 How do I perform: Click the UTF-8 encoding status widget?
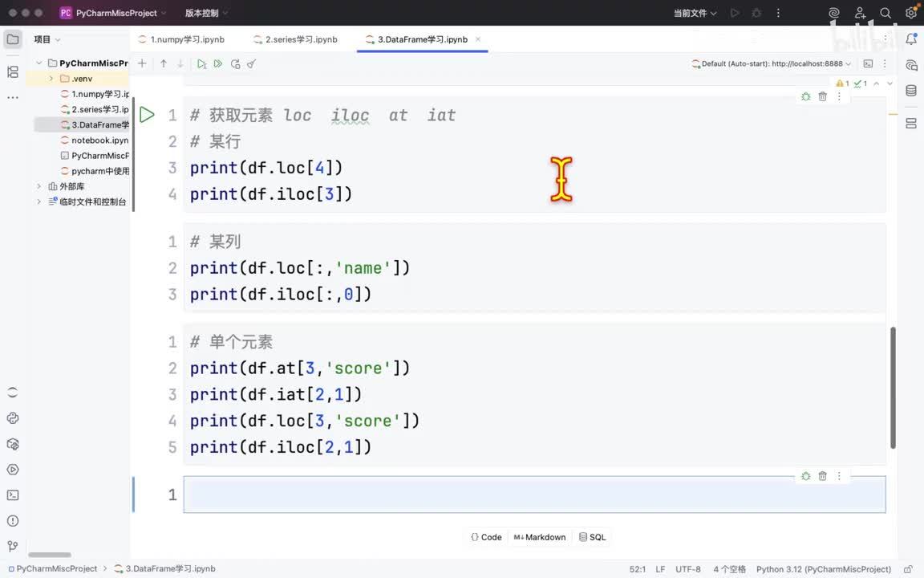pyautogui.click(x=687, y=569)
